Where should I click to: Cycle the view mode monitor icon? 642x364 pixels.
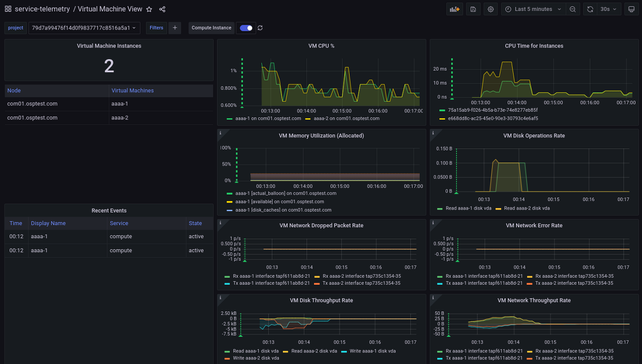pyautogui.click(x=631, y=9)
